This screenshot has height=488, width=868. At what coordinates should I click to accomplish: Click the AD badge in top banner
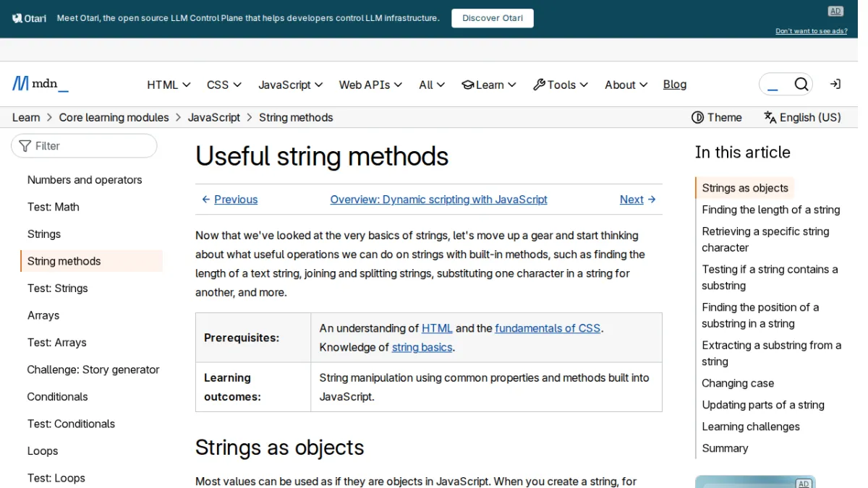pyautogui.click(x=835, y=11)
